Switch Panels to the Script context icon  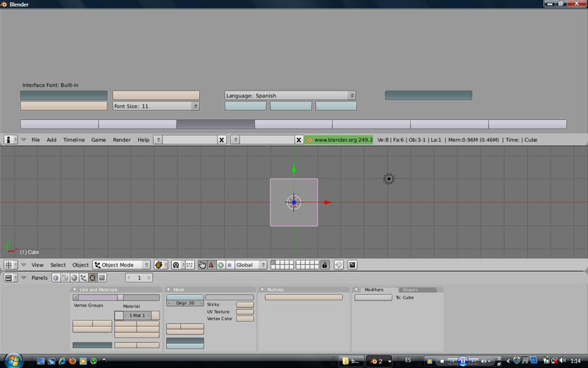pyautogui.click(x=65, y=278)
